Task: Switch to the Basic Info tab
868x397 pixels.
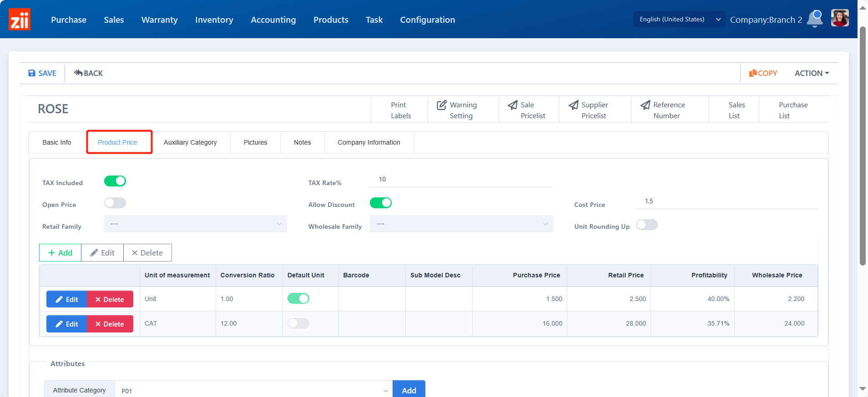Action: [57, 142]
